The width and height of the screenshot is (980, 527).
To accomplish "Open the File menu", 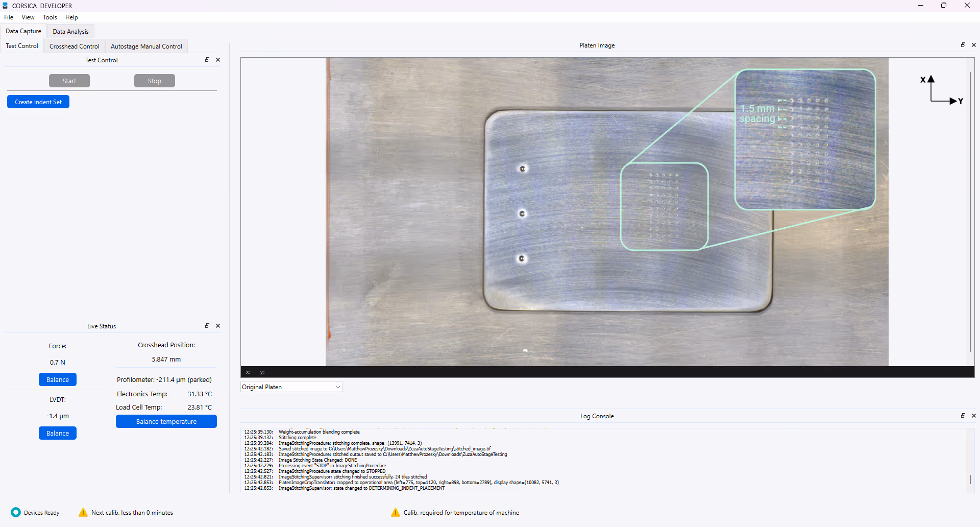I will click(9, 17).
